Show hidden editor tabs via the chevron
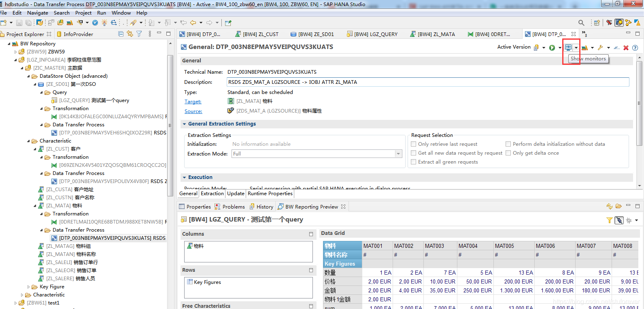Viewport: 644px width, 309px height. click(584, 34)
